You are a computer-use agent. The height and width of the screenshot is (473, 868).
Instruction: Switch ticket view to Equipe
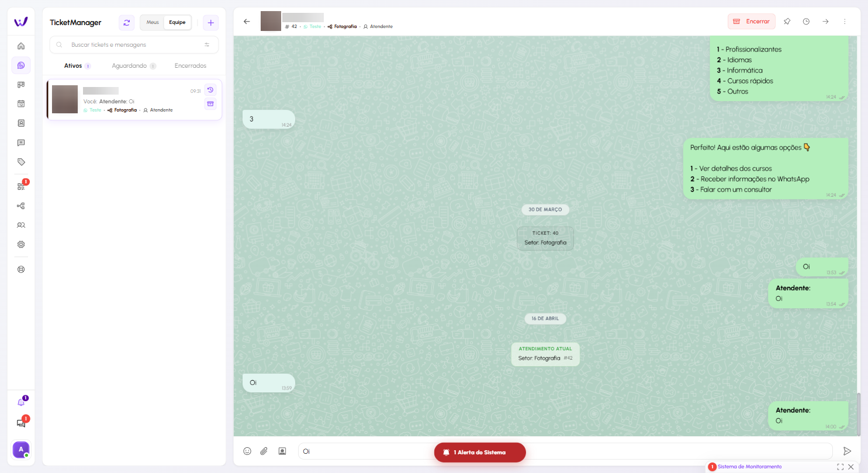(177, 23)
